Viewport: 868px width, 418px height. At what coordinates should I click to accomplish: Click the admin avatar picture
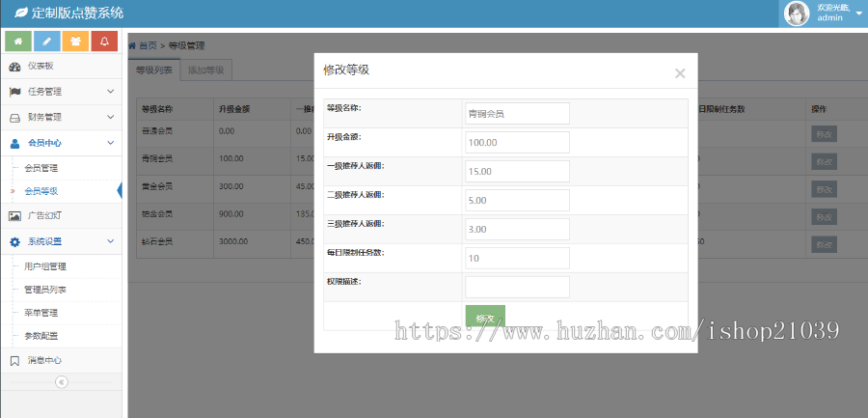[797, 14]
